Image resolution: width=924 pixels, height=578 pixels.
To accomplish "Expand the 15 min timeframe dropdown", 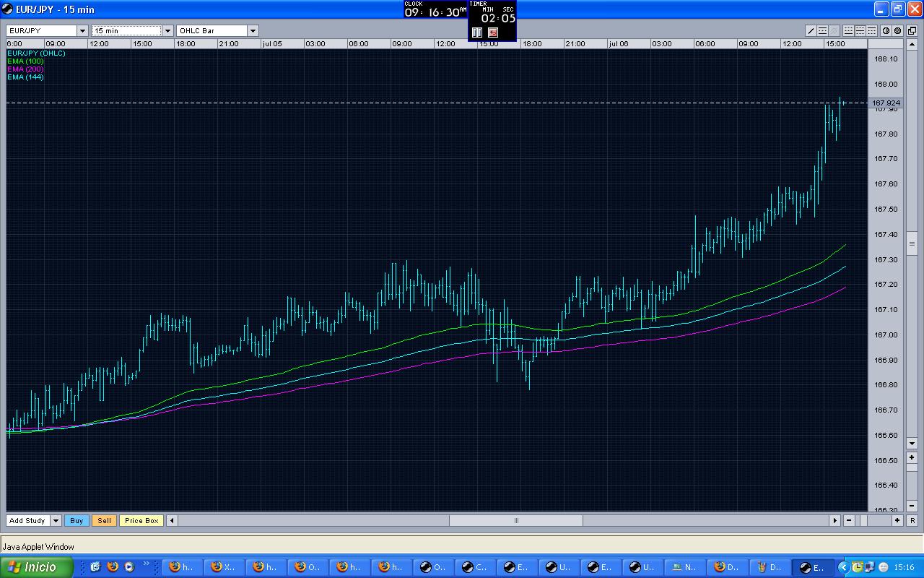I will pyautogui.click(x=167, y=30).
